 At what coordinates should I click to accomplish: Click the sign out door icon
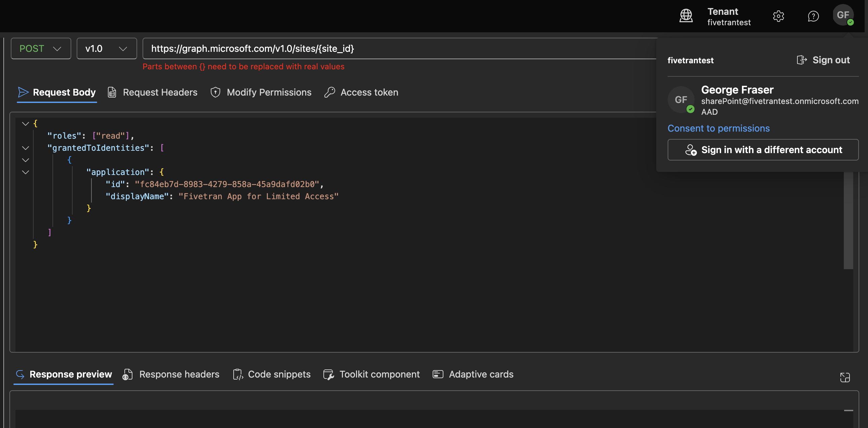pyautogui.click(x=802, y=60)
